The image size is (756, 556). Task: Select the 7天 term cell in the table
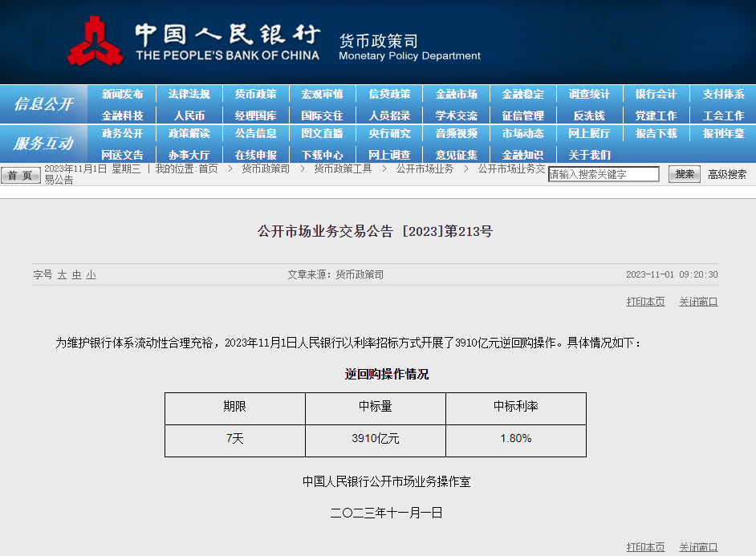[x=235, y=440]
